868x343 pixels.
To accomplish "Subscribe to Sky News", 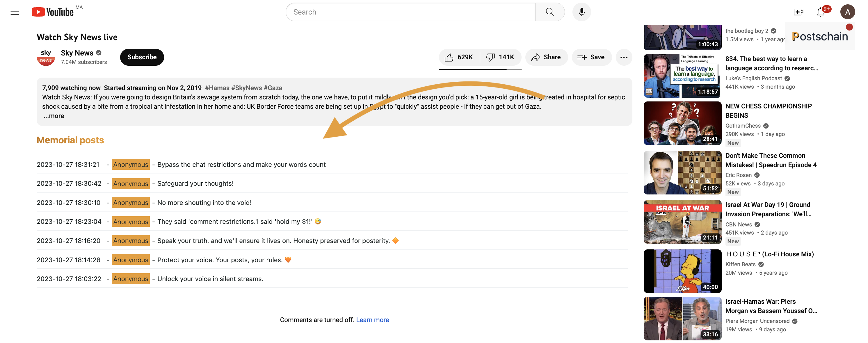I will tap(142, 57).
